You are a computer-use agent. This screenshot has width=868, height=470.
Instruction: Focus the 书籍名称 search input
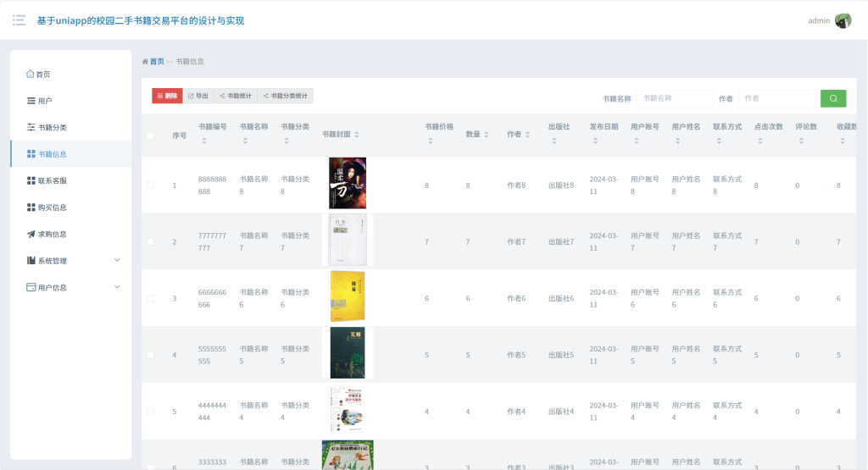click(x=675, y=98)
